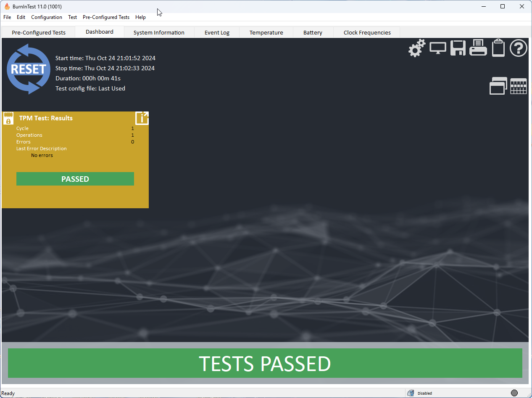Viewport: 532px width, 398px height.
Task: Open the Clock Frequencies tab
Action: pos(367,32)
